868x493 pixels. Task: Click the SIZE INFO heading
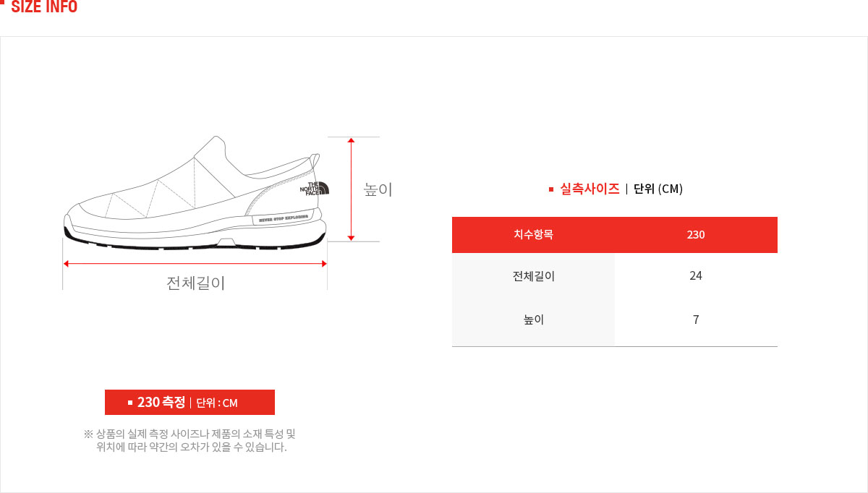(44, 7)
